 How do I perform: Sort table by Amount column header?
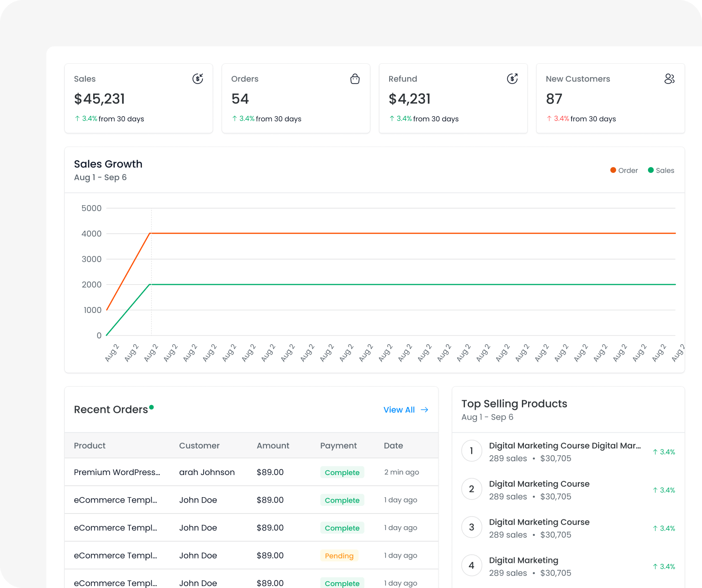273,446
